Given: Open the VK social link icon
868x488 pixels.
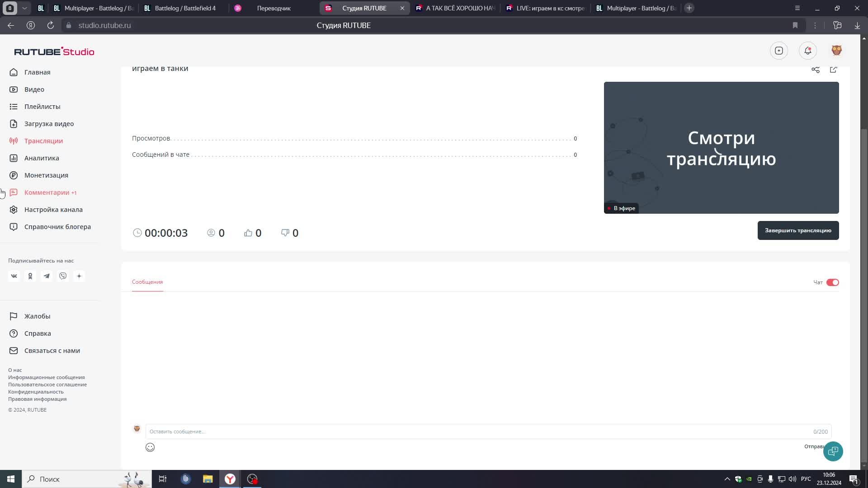Looking at the screenshot, I should (14, 276).
